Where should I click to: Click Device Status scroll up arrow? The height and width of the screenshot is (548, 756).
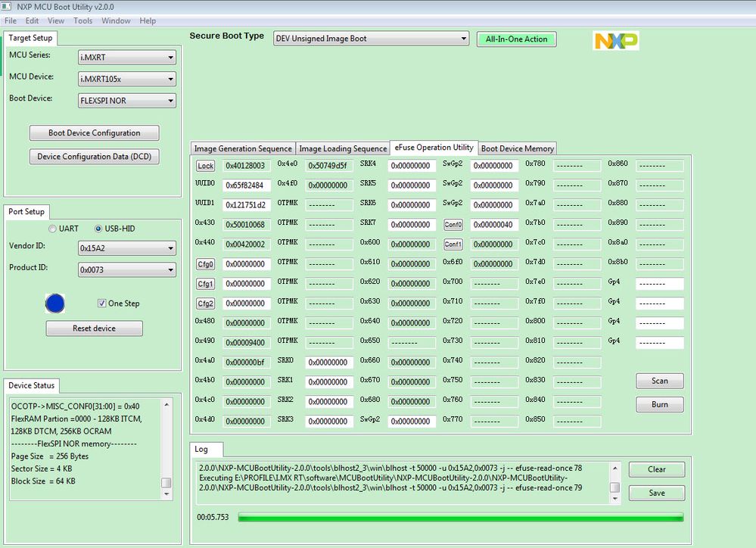click(166, 404)
